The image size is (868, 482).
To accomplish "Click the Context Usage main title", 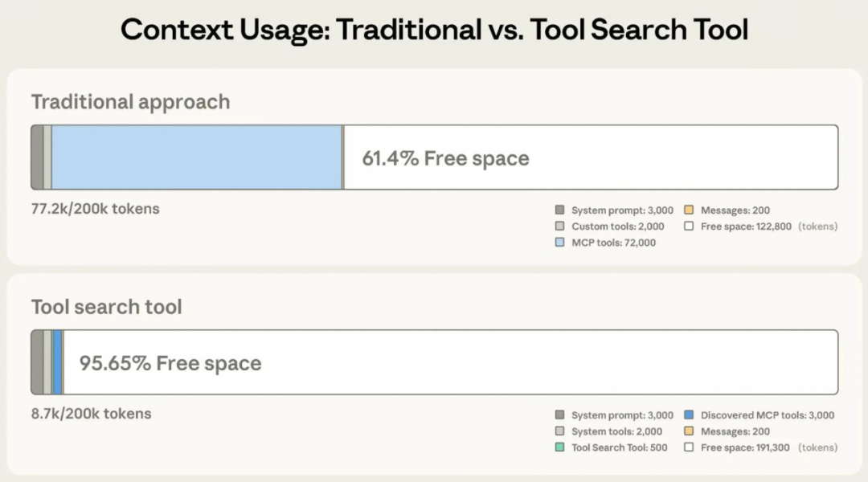I will point(434,30).
